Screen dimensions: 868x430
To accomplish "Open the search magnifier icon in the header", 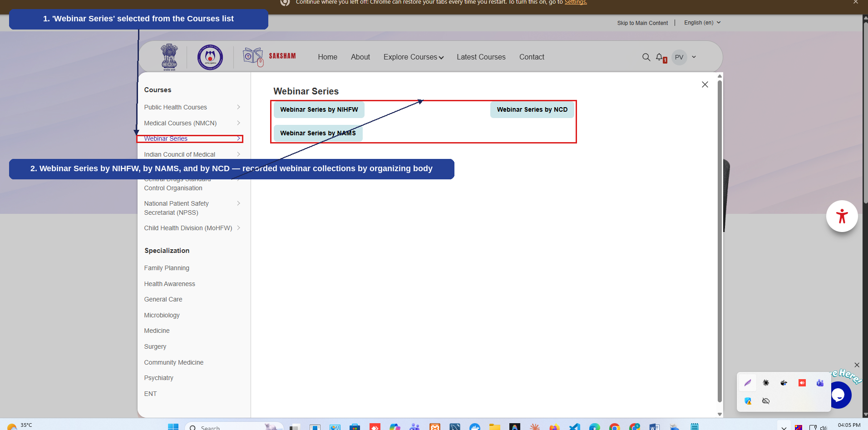I will tap(646, 57).
